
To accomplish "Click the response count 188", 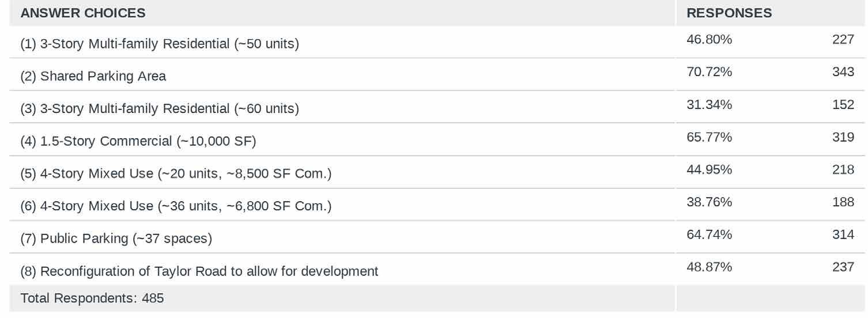I will pos(843,202).
